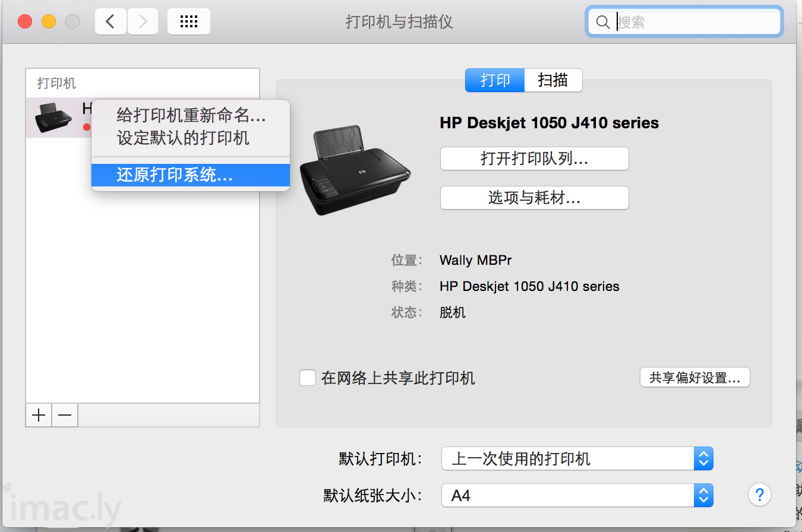The height and width of the screenshot is (532, 802).
Task: Enable 在网络上共享此打印机 checkbox
Action: tap(308, 378)
